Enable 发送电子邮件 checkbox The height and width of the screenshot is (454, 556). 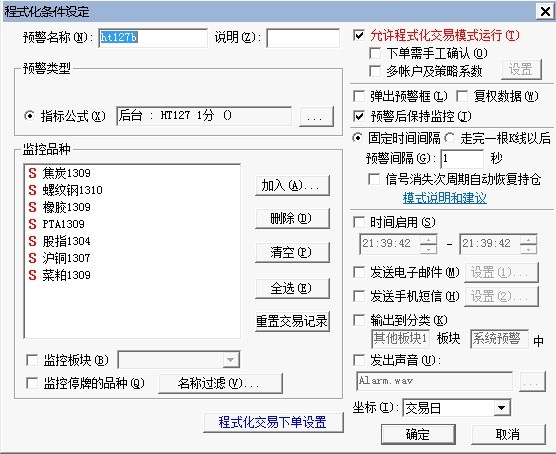[359, 272]
